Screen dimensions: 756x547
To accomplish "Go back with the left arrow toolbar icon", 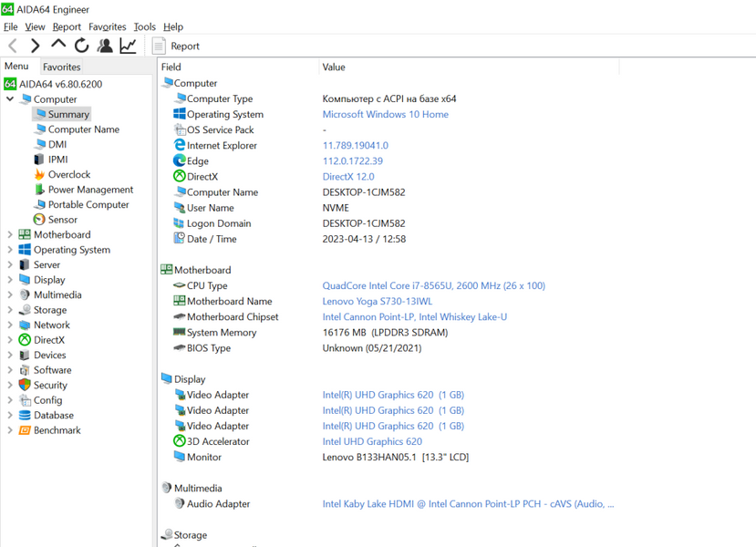I will [13, 46].
